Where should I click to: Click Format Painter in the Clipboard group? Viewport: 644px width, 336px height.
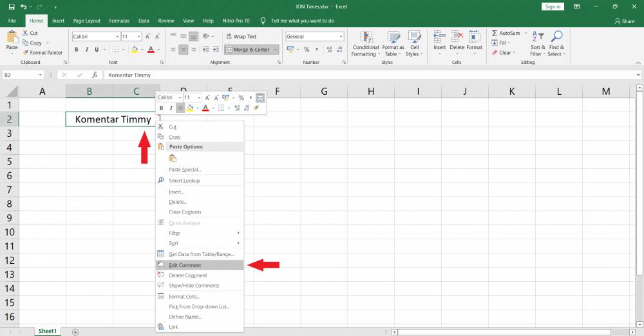(43, 53)
